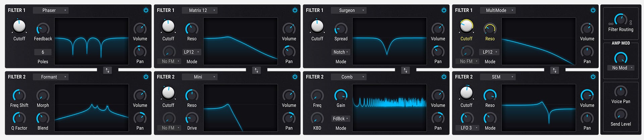644x140 pixels.
Task: Toggle power on the Phaser filter
Action: (x=146, y=10)
